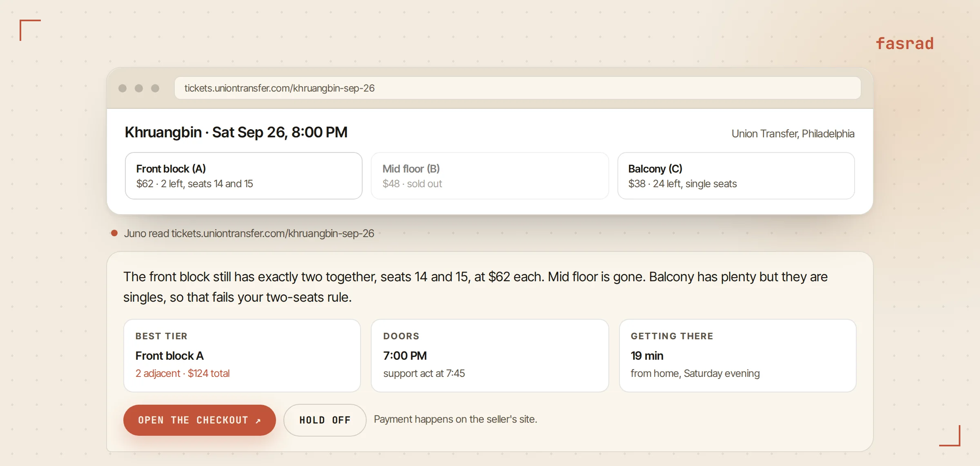Click the second browser window dot
Screen dimensions: 980x466
(139, 88)
